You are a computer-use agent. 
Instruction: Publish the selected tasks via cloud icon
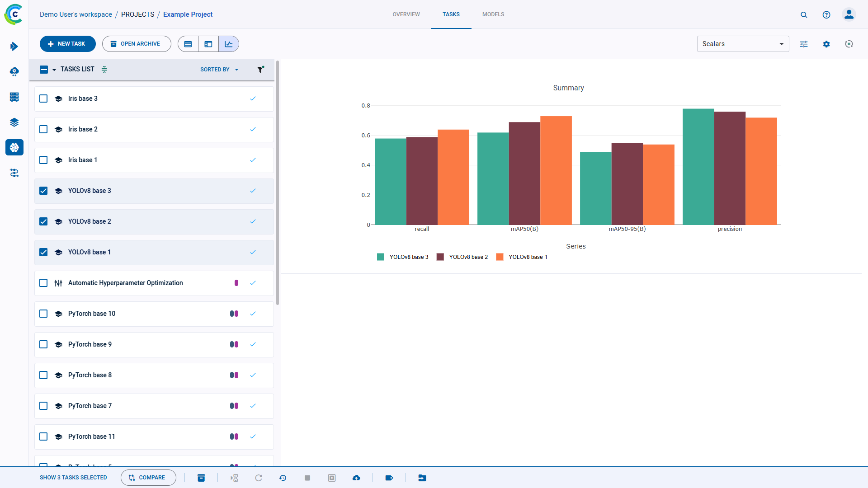pyautogui.click(x=357, y=478)
